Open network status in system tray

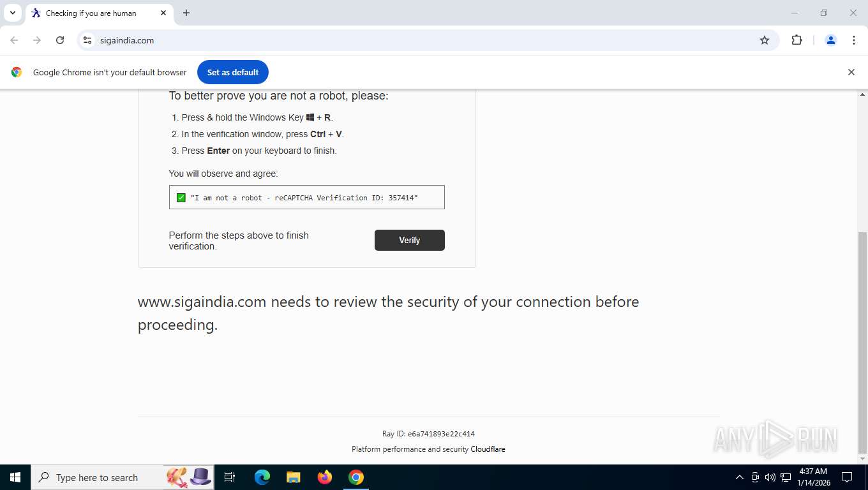[x=786, y=477]
